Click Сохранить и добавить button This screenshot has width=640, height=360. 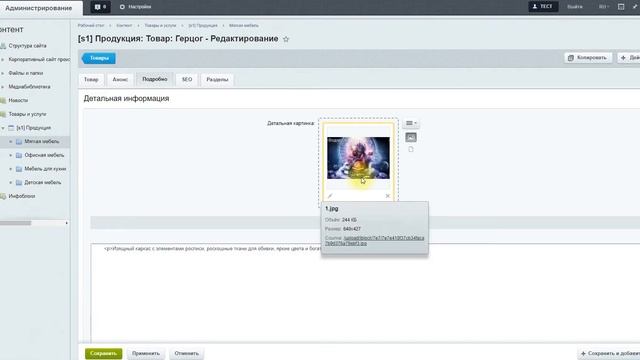609,353
